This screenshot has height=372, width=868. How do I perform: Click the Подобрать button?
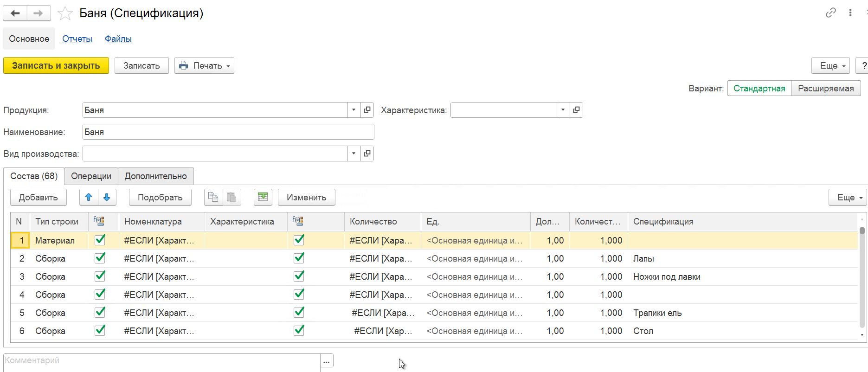pyautogui.click(x=160, y=197)
